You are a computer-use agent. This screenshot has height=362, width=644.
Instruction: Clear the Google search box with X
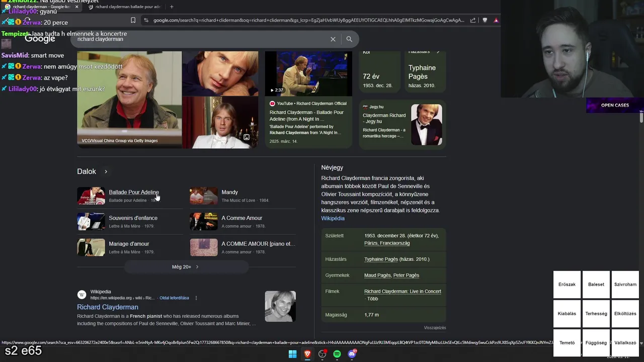(x=333, y=39)
